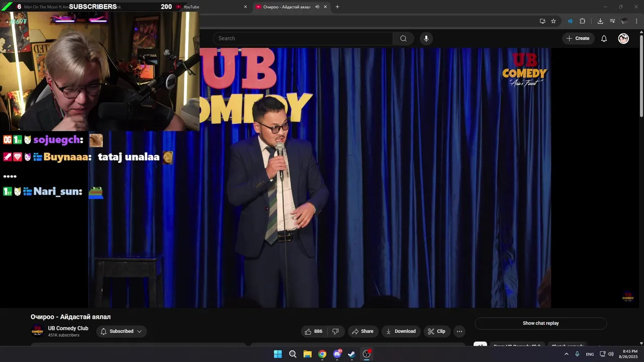Click the YouTube search magnifier button
Viewport: 644px width, 362px height.
coord(403,38)
